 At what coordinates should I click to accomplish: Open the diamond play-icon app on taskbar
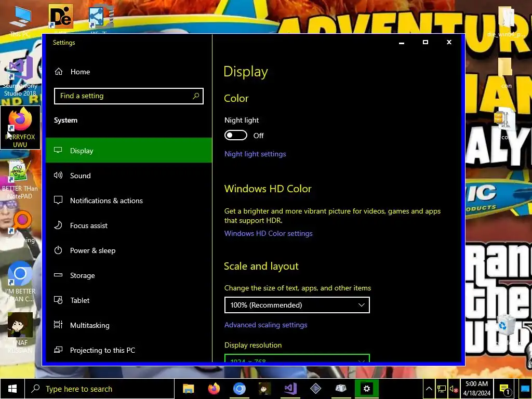pyautogui.click(x=315, y=389)
